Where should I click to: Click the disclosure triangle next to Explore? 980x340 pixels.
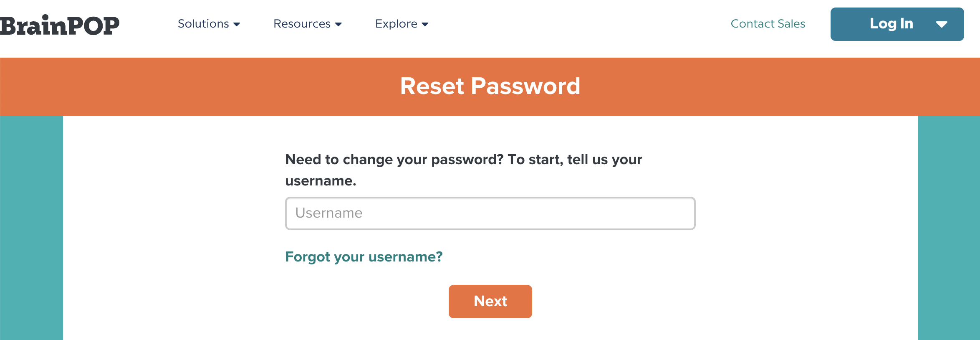tap(425, 25)
